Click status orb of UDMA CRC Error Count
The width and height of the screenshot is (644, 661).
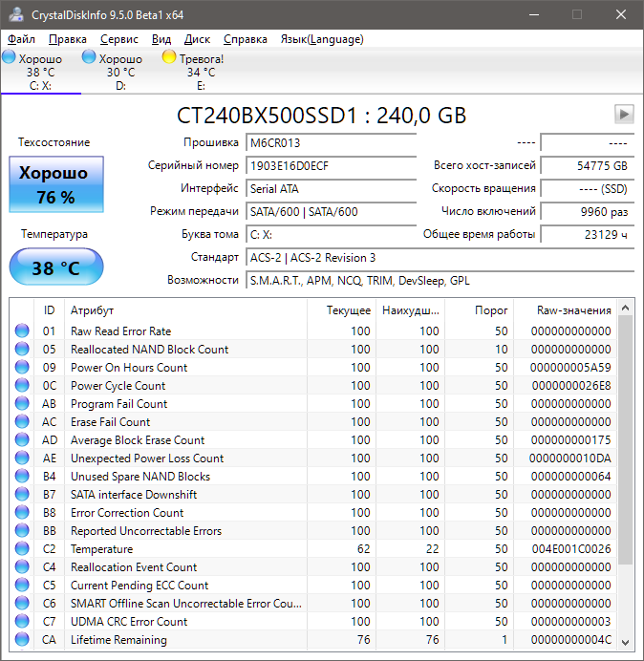[x=22, y=621]
